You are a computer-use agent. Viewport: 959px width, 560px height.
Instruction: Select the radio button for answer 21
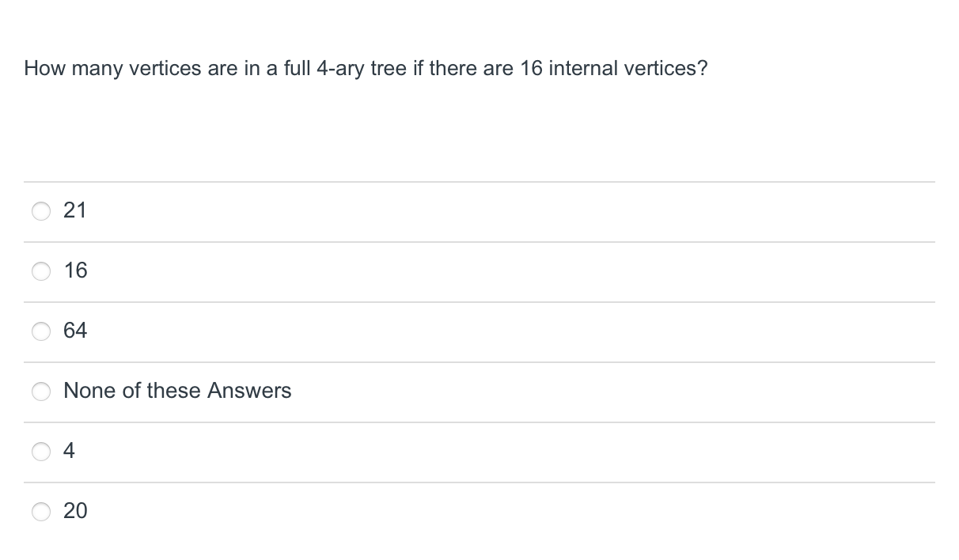click(41, 211)
